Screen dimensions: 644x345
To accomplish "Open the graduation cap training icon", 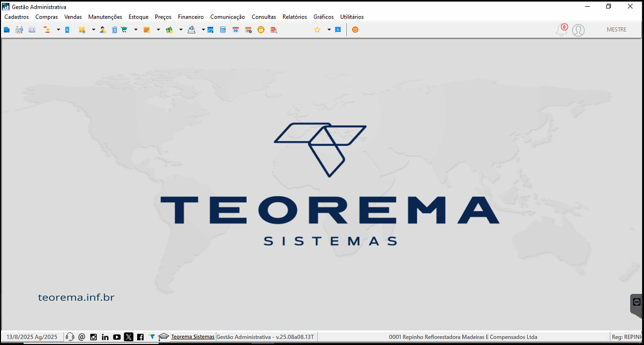I will pos(164,337).
